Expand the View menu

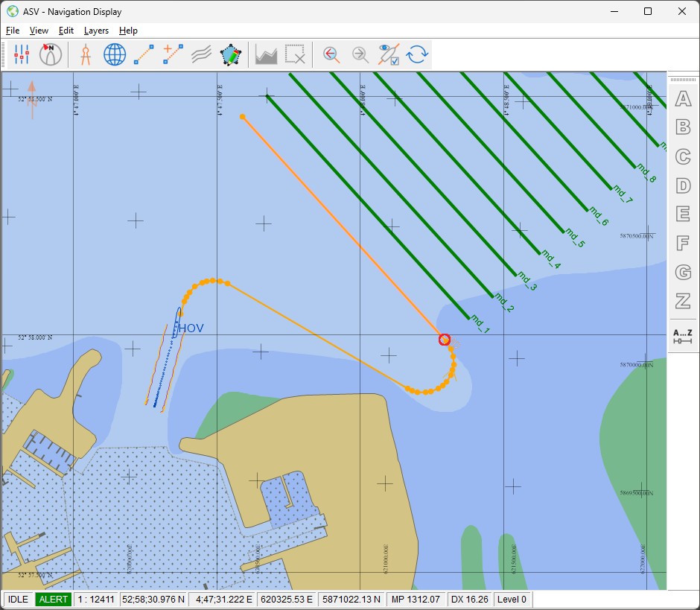coord(39,31)
